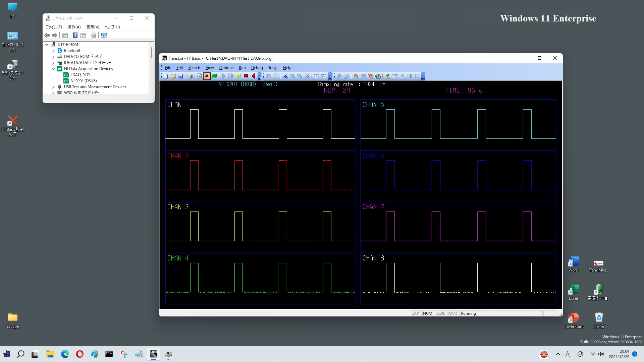Viewport: 644px width, 362px height.
Task: Open the Options menu in HTBasic
Action: 226,67
